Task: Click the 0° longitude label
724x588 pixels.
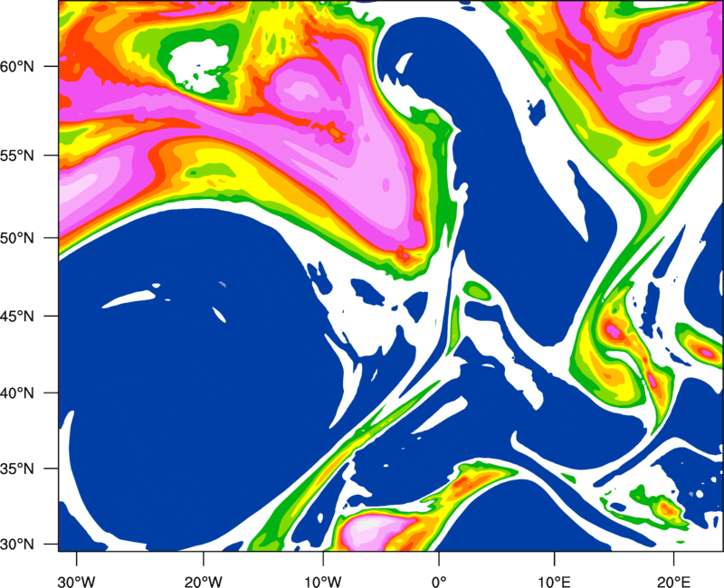Action: (x=439, y=582)
